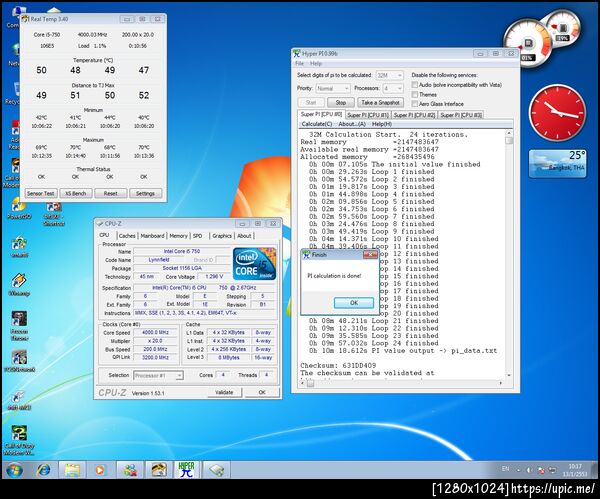Open Windows Live Messenger taskbar icon
600x499 pixels.
click(x=130, y=470)
